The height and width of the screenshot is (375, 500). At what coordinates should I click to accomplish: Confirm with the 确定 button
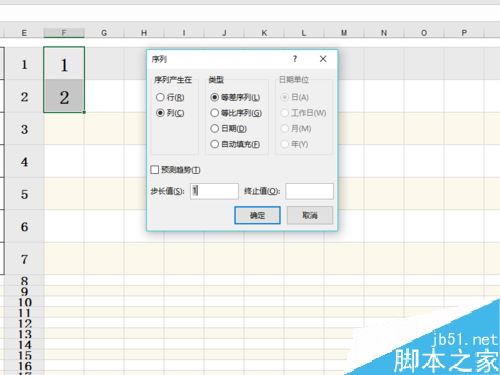(257, 215)
